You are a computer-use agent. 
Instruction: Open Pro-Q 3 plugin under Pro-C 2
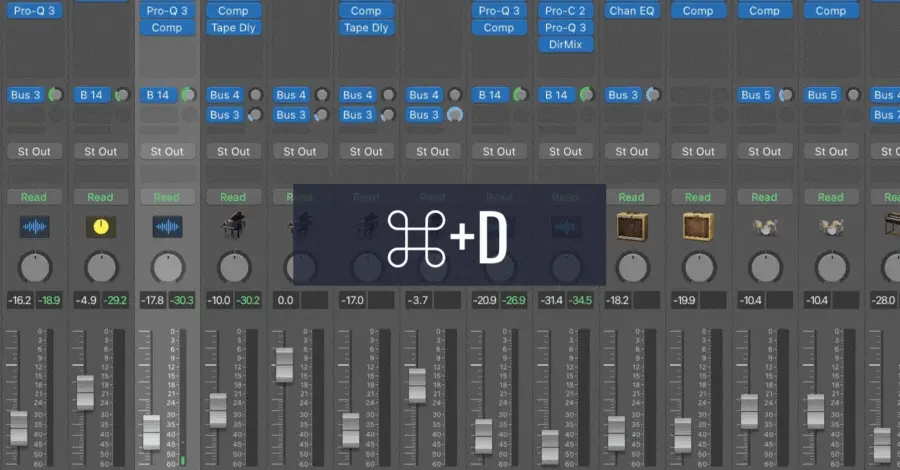click(x=565, y=28)
